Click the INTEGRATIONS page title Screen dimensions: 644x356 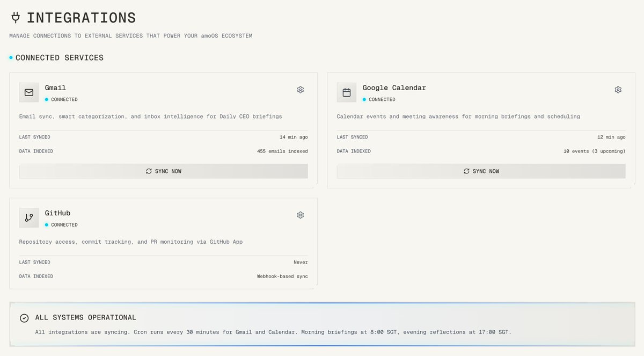coord(83,17)
